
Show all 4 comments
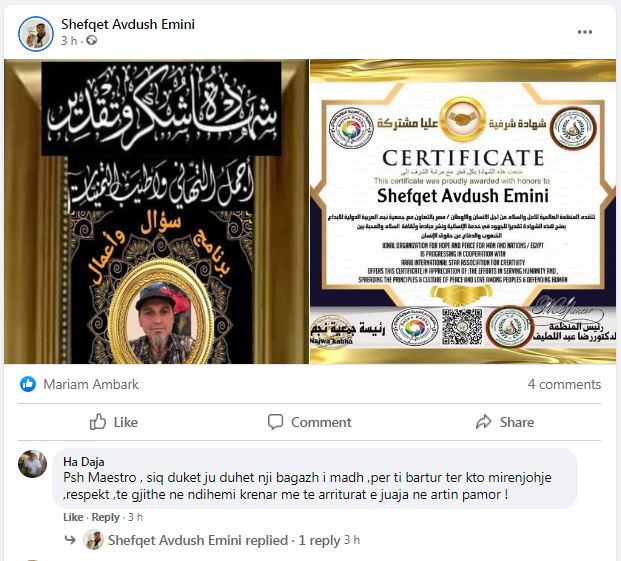tap(564, 384)
